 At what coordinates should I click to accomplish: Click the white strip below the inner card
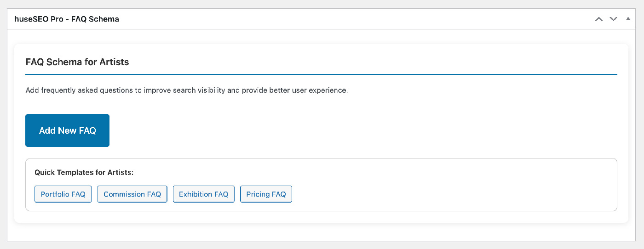(x=321, y=232)
